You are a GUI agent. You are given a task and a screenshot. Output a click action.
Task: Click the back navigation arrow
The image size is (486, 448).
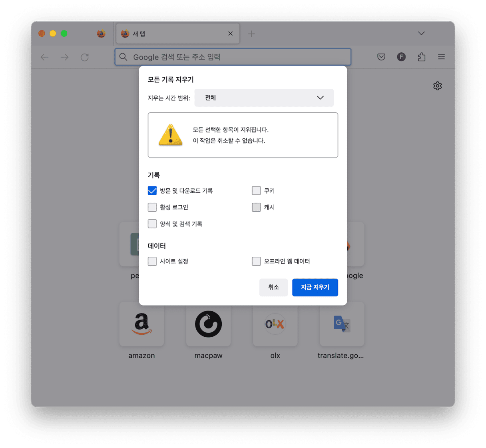44,57
